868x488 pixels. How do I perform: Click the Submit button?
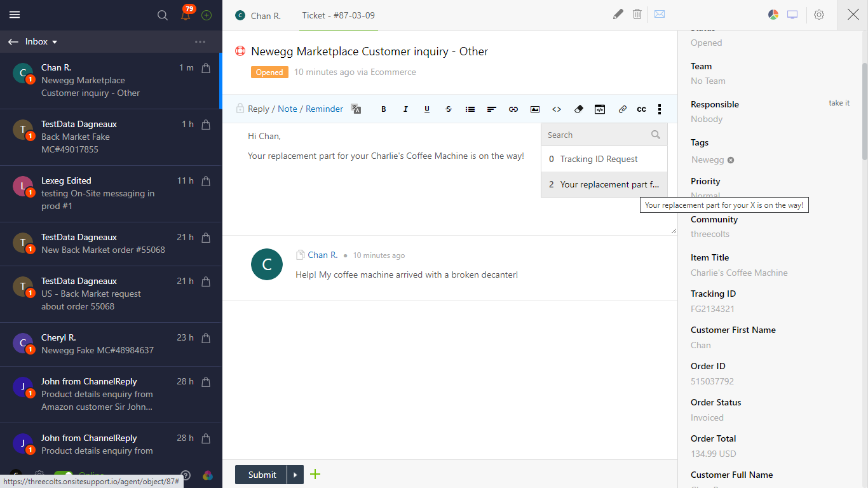[x=261, y=475]
